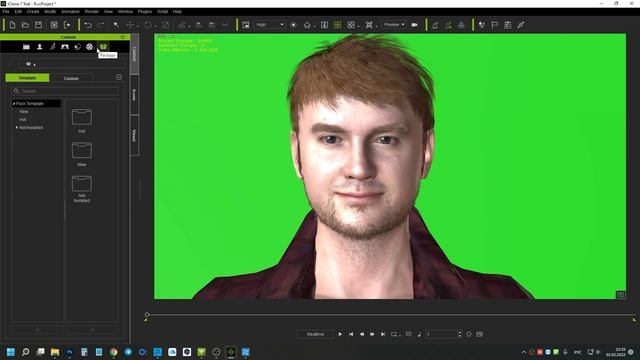The width and height of the screenshot is (640, 360).
Task: Activate the Move object tool
Action: (x=130, y=25)
